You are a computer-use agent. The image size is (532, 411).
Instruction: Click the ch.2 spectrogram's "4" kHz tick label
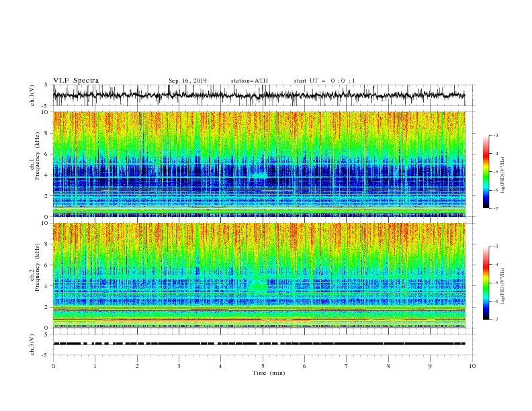(46, 286)
